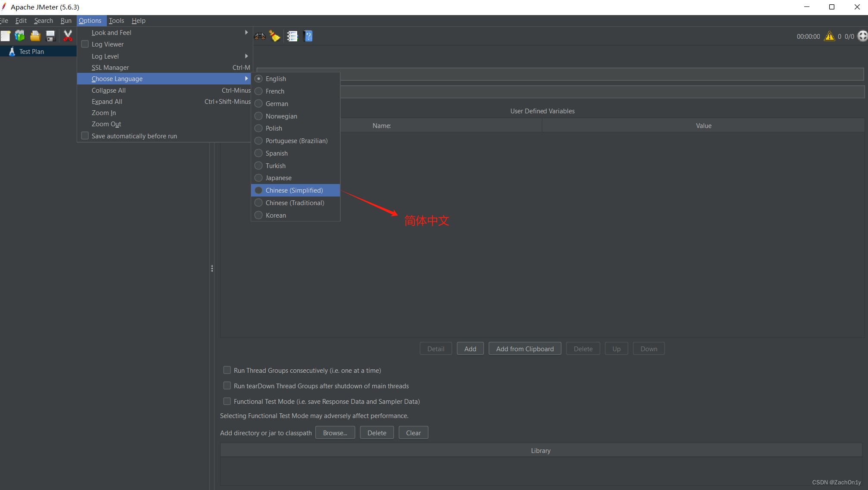Click Add from Clipboard button
The height and width of the screenshot is (490, 868).
tap(525, 349)
